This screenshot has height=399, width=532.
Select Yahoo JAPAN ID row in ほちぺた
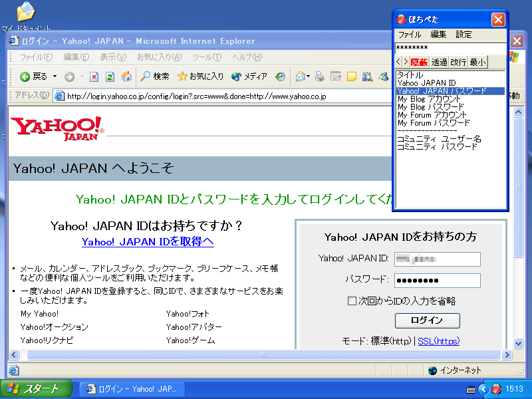(x=450, y=83)
